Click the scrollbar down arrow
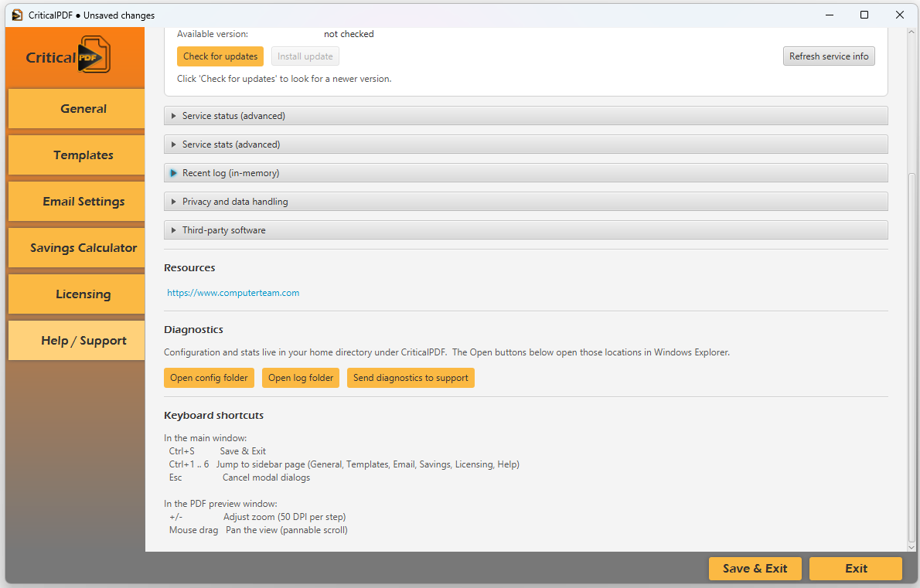 click(911, 547)
